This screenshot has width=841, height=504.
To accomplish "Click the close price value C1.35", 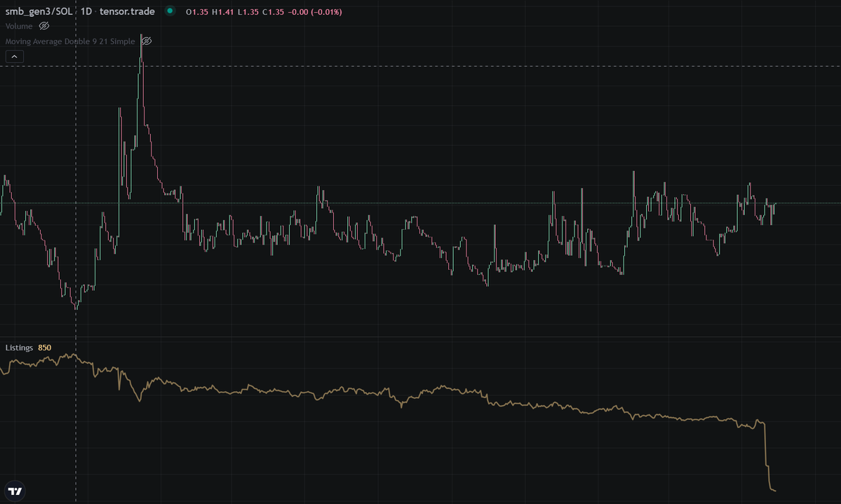I will [273, 12].
